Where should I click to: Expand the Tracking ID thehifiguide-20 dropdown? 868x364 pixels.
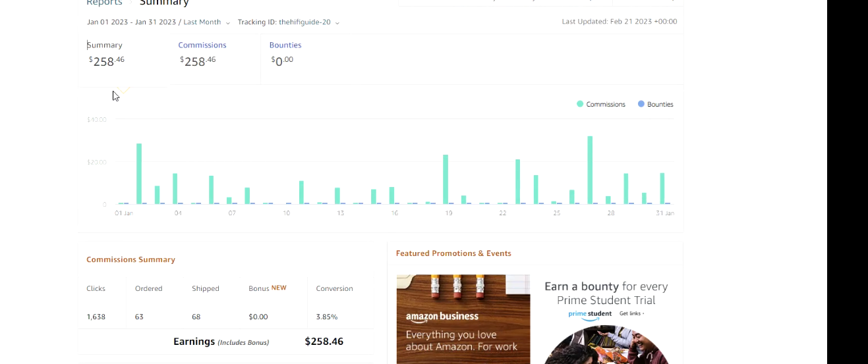coord(288,22)
